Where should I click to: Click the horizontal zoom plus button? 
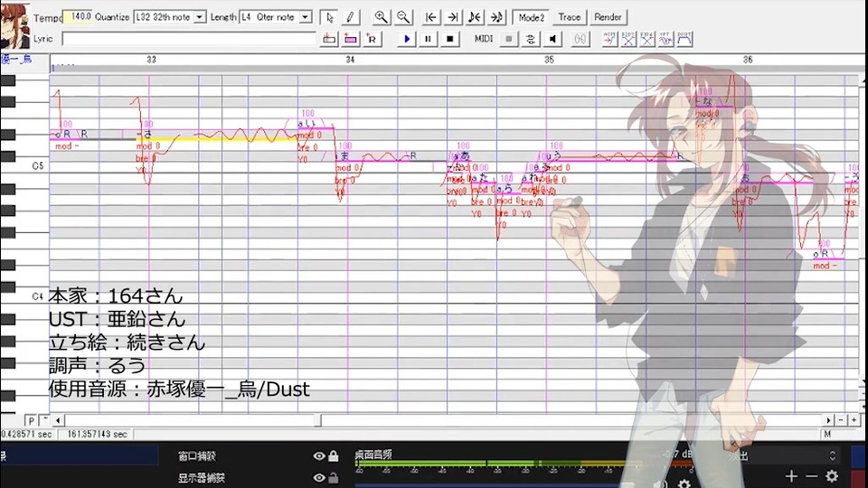click(854, 420)
